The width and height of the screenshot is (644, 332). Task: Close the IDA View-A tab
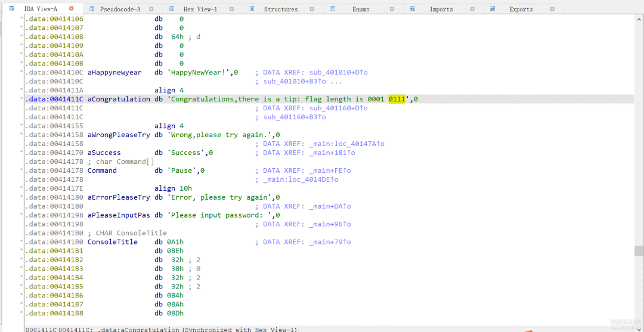click(72, 9)
